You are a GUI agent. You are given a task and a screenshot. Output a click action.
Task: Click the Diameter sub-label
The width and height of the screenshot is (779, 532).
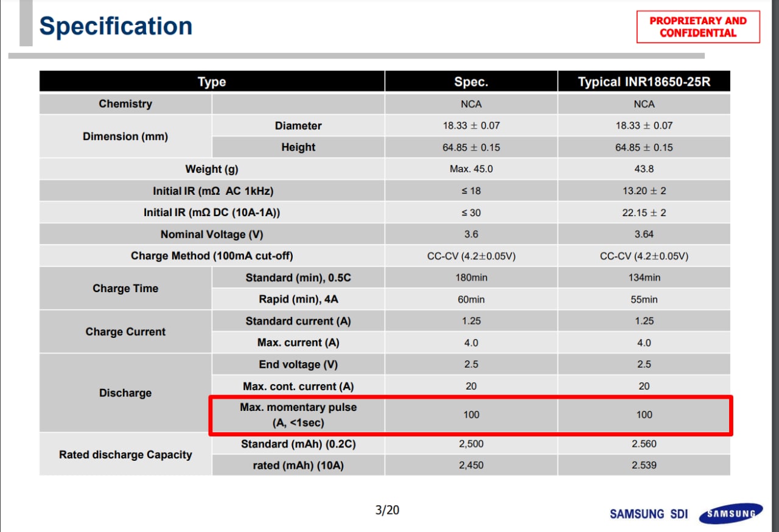click(298, 125)
